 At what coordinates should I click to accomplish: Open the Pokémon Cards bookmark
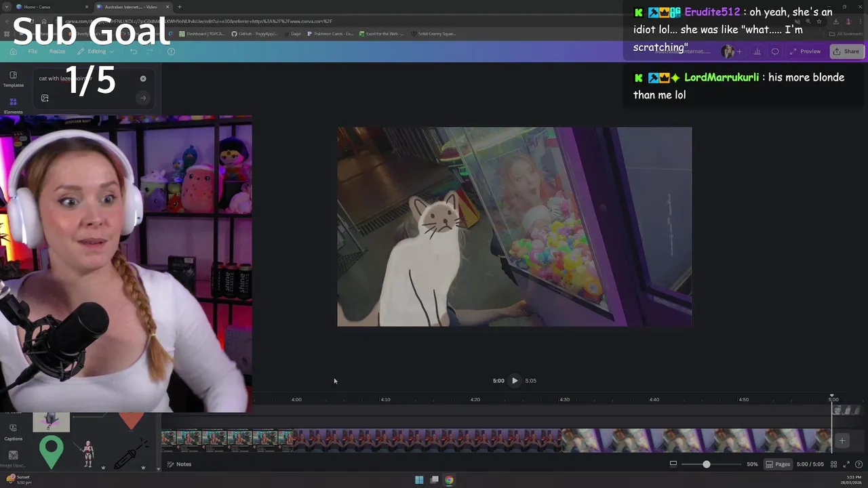pos(330,33)
